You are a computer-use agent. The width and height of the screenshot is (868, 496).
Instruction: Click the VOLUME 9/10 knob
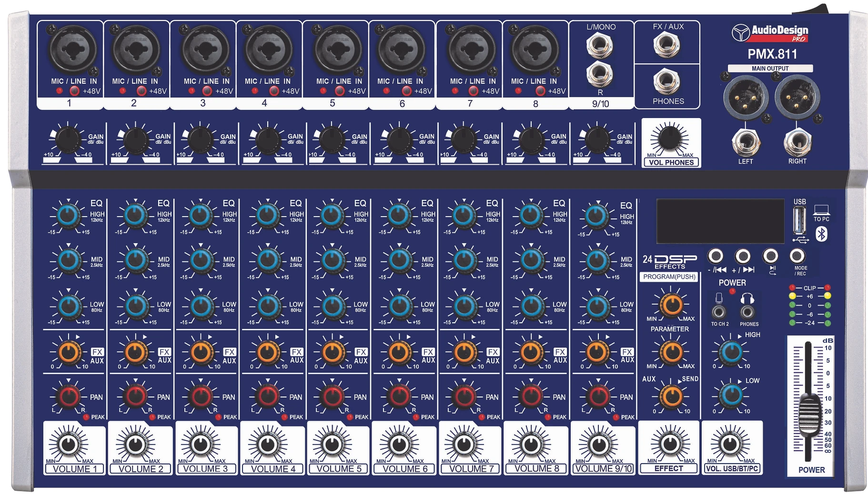click(600, 445)
